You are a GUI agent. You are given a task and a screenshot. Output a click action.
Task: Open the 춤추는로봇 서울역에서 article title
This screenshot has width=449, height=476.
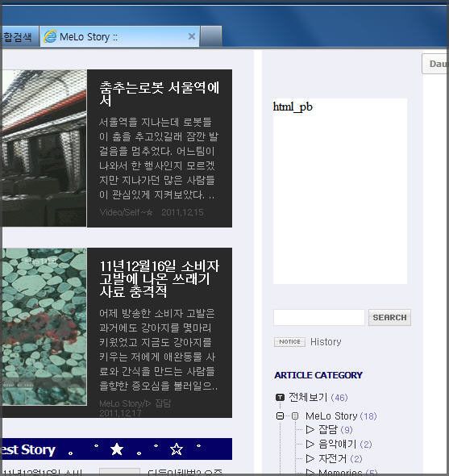point(160,94)
